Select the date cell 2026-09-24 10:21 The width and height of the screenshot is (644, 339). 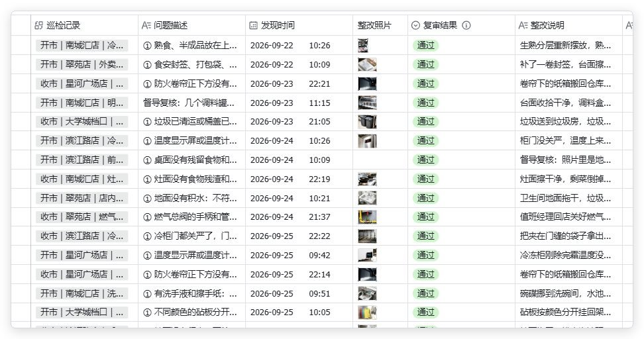[299, 198]
